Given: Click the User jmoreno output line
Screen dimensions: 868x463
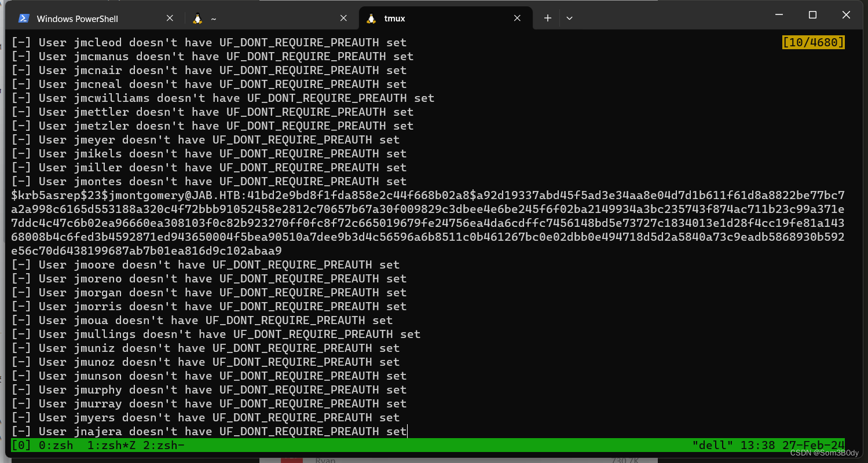Looking at the screenshot, I should (x=209, y=278).
